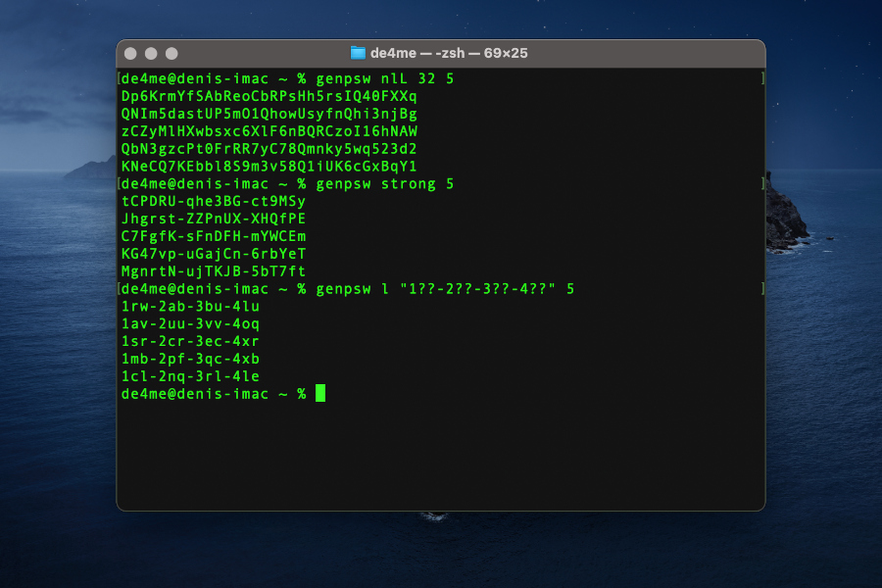Click password "MgnrtN-ujTKJB-5bT7ft"
This screenshot has width=882, height=588.
click(x=214, y=271)
